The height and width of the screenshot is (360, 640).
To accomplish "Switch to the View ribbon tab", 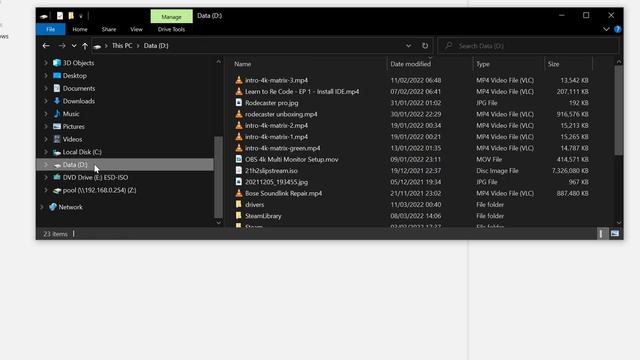I will 136,29.
